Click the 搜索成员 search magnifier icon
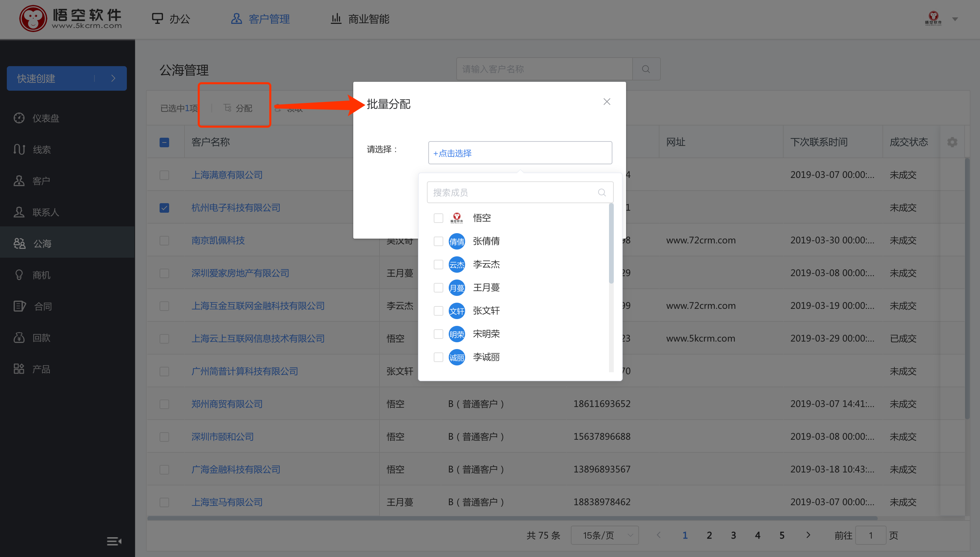 coord(602,192)
